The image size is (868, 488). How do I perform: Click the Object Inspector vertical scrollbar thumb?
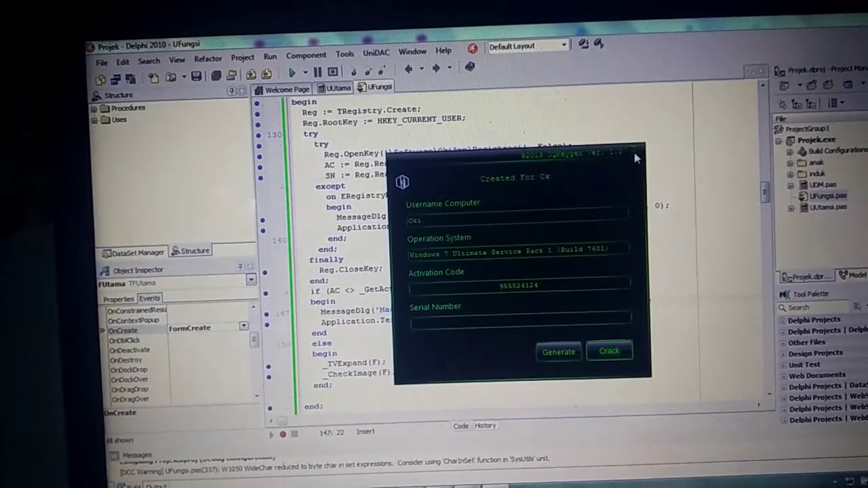[x=254, y=340]
